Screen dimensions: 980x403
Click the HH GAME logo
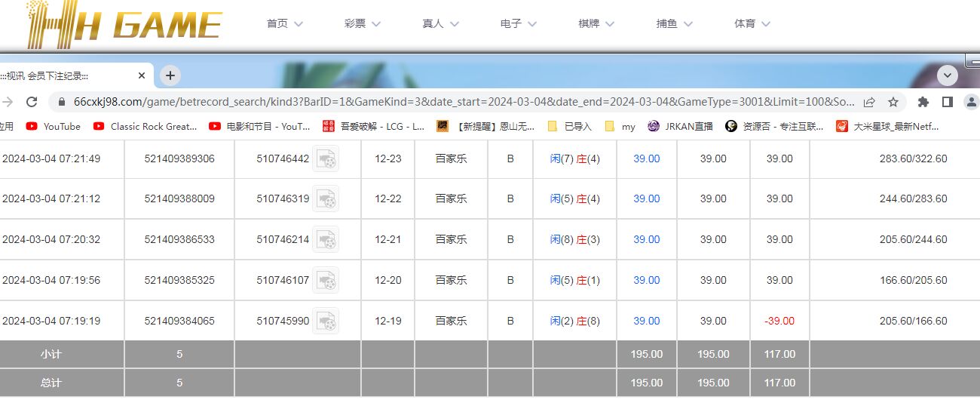(x=124, y=25)
